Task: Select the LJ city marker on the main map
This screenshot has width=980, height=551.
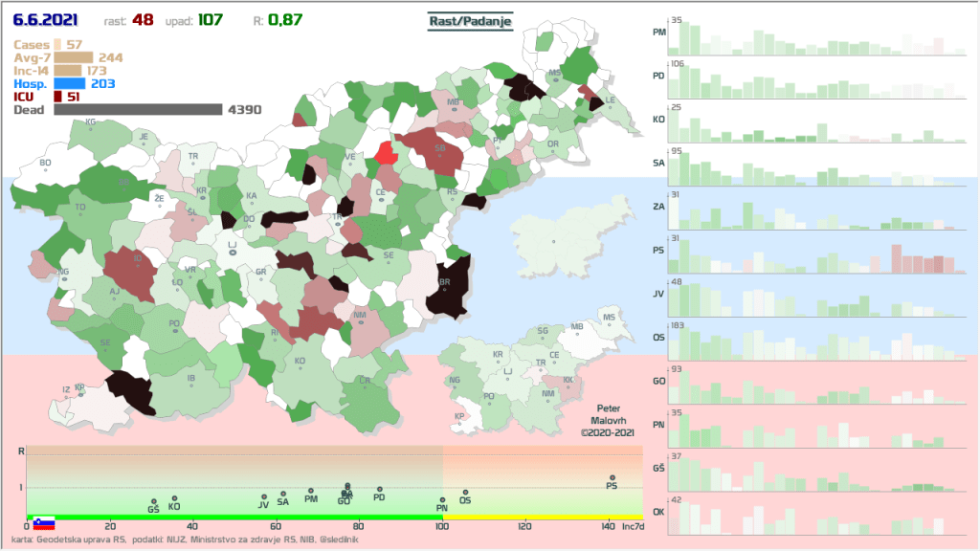Action: coord(232,252)
